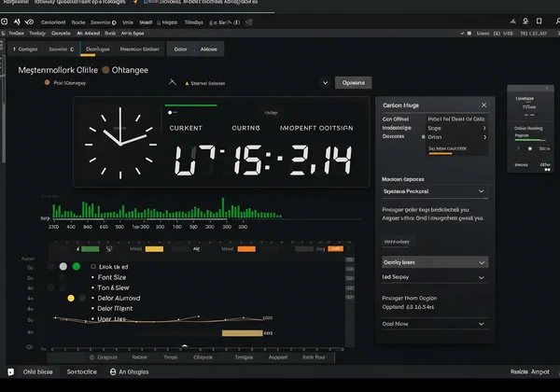
Task: Click the person profile icon at top right
Action: [x=525, y=21]
